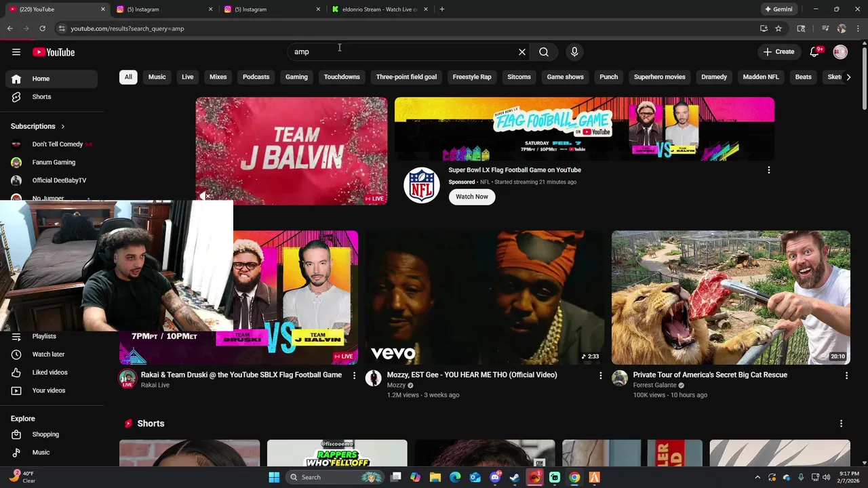Click the magnifier search button
868x488 pixels.
point(544,52)
